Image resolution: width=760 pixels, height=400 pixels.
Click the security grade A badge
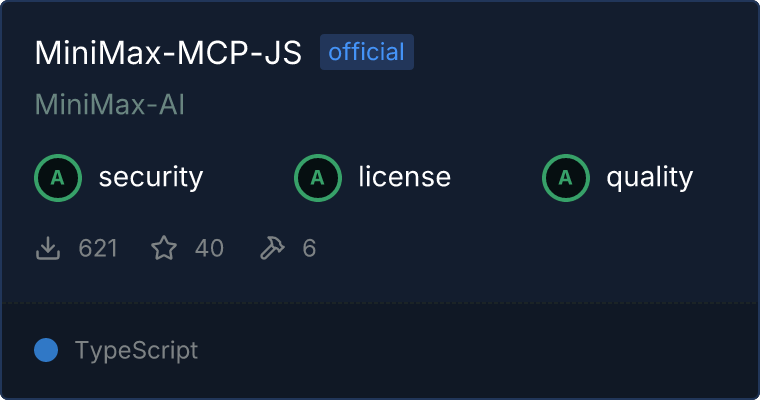tap(58, 178)
